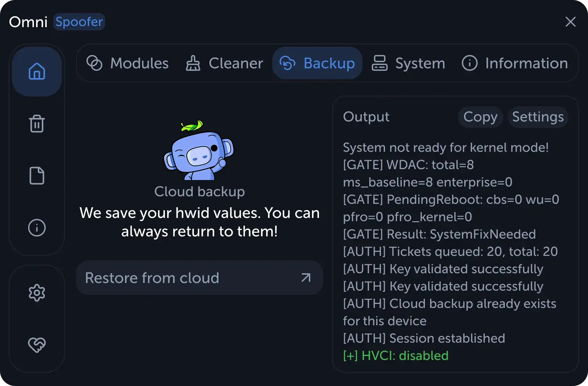Open the System tab

(x=409, y=63)
